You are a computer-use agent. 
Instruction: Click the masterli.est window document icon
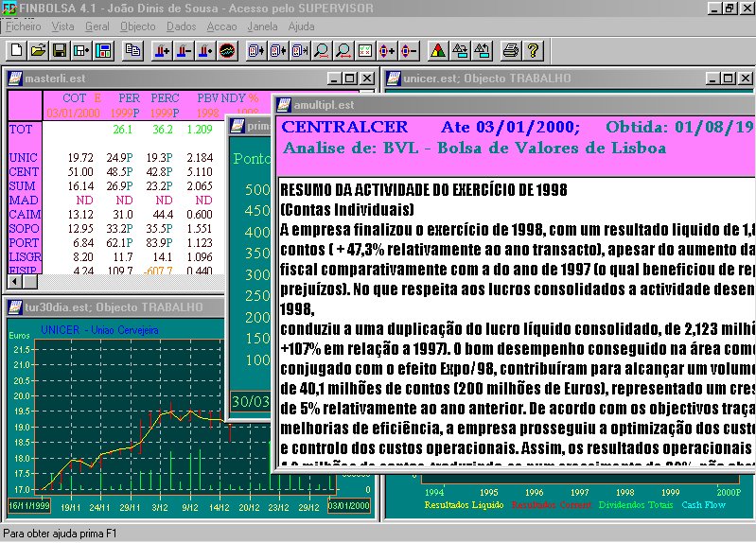pyautogui.click(x=15, y=79)
